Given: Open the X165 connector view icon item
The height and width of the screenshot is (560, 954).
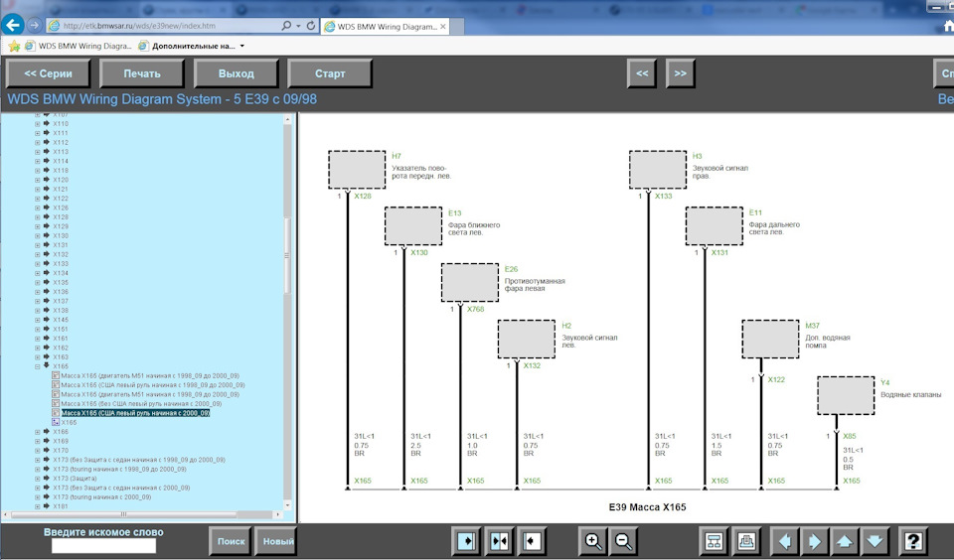Looking at the screenshot, I should [56, 422].
